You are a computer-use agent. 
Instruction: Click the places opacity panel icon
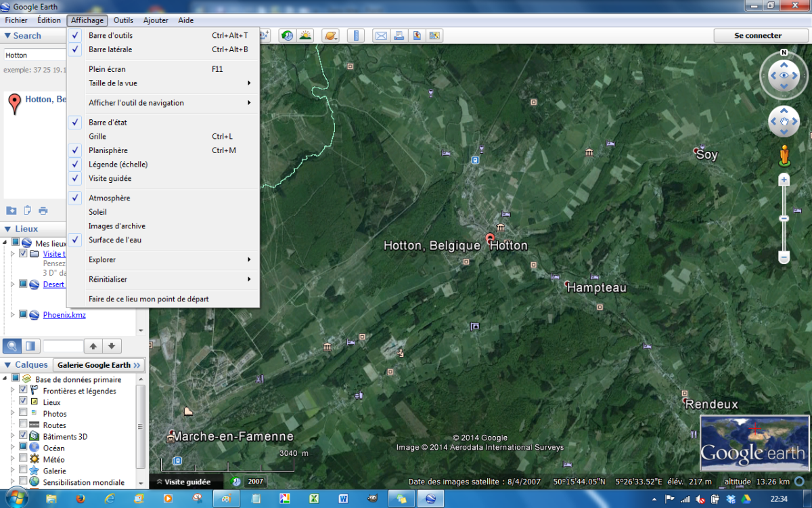pyautogui.click(x=30, y=346)
